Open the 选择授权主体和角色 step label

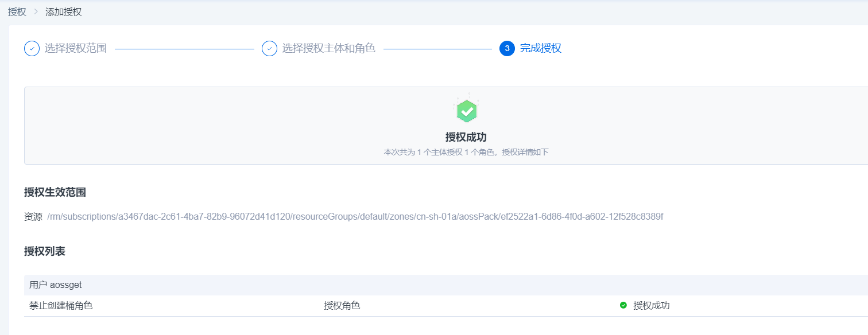tap(328, 49)
